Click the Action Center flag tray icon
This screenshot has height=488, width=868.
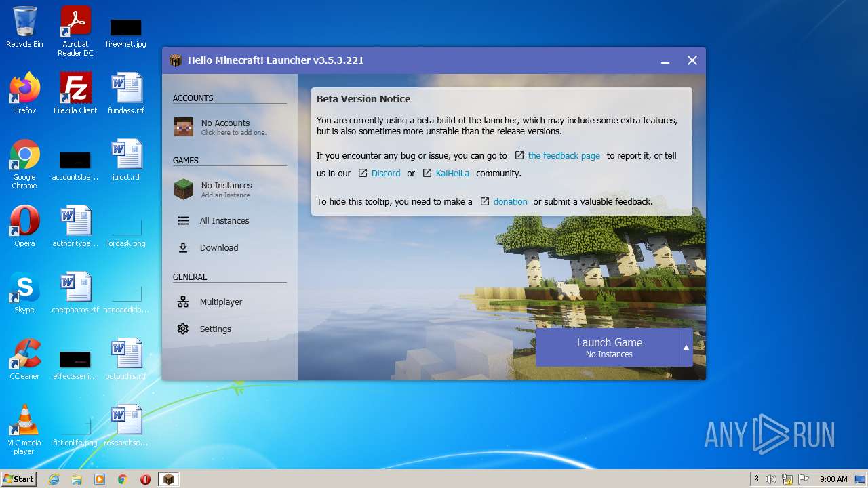[x=804, y=479]
